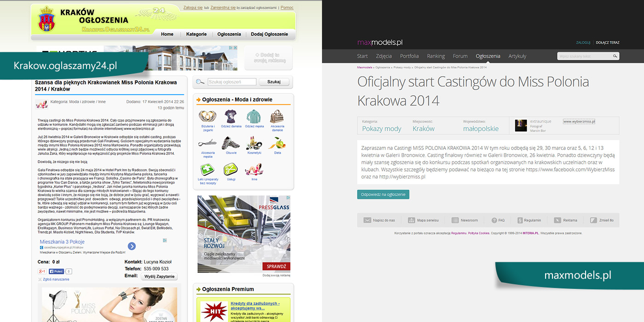Focus the Szukaj ogłoszeń search field
The width and height of the screenshot is (644, 322).
pyautogui.click(x=232, y=82)
